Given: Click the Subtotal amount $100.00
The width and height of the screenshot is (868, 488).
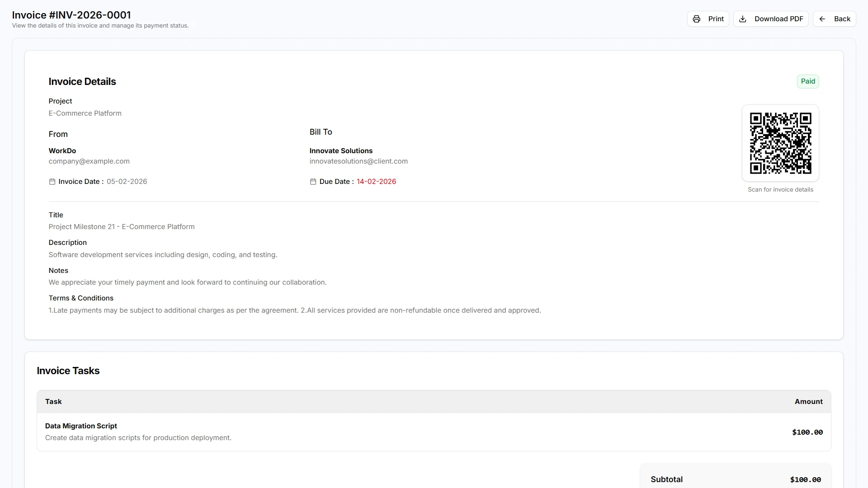Looking at the screenshot, I should [806, 480].
